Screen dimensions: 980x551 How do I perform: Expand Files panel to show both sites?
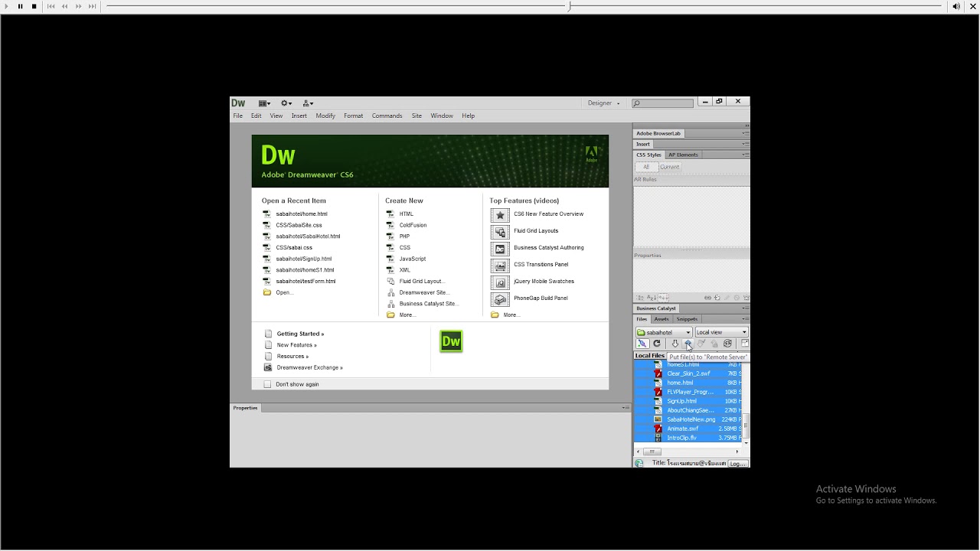coord(744,344)
